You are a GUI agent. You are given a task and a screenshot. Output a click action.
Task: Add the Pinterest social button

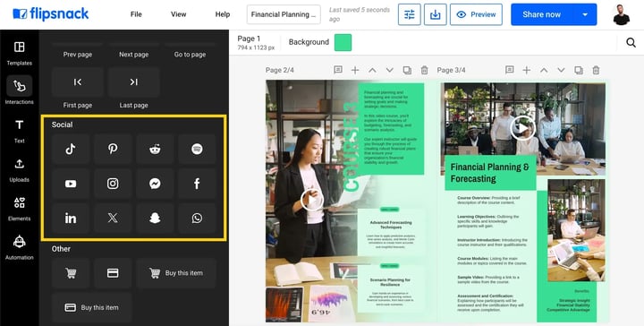[113, 150]
